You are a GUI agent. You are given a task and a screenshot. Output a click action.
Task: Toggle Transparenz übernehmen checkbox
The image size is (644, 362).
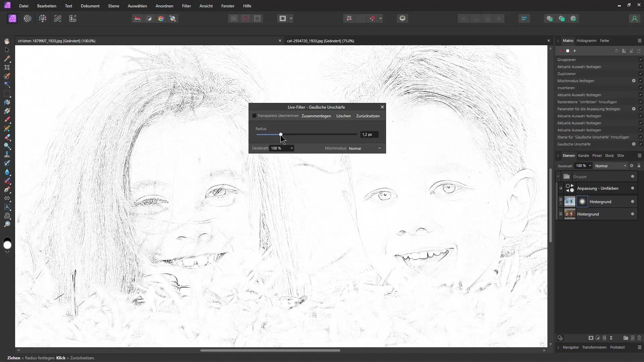255,116
